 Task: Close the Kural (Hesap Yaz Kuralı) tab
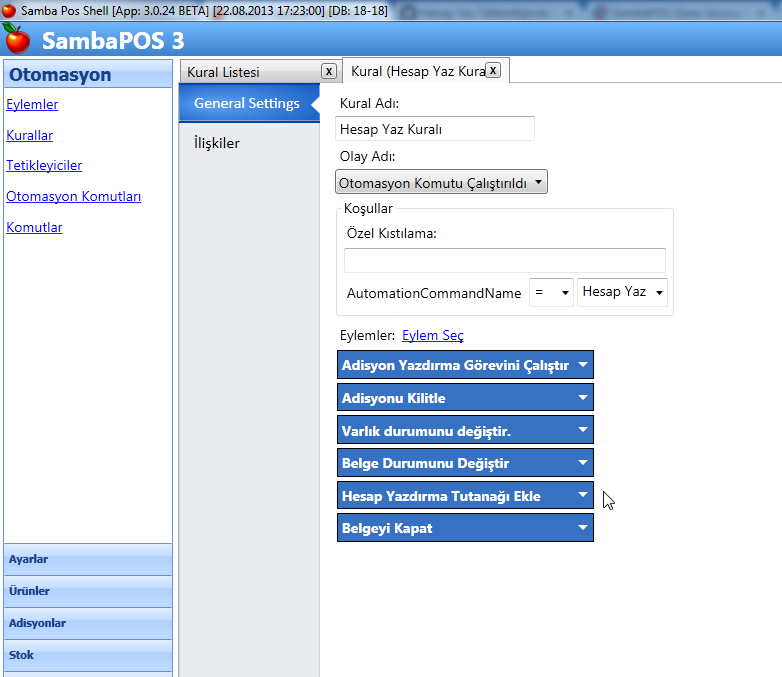point(493,70)
